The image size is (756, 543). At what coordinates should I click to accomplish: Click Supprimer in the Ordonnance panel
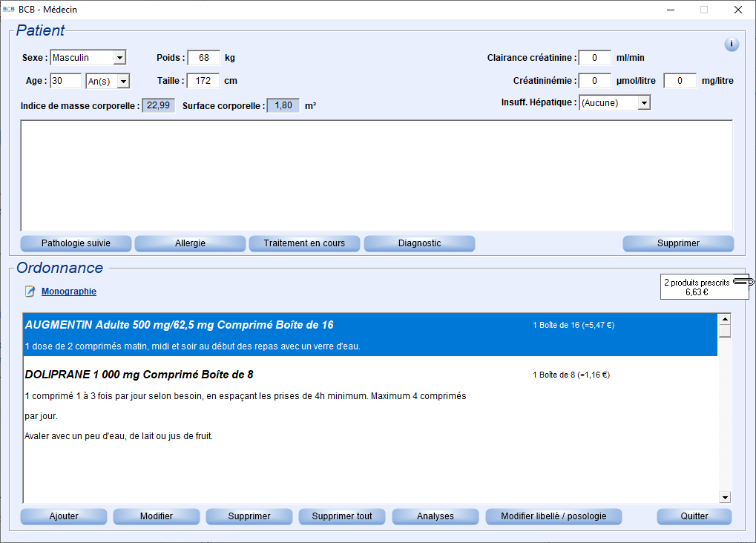249,516
